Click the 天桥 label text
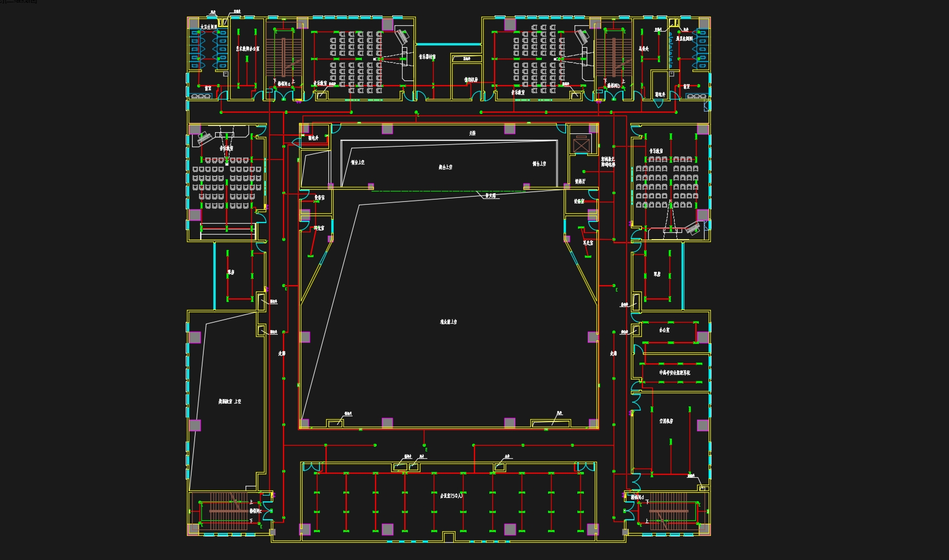This screenshot has width=949, height=560. tap(472, 133)
